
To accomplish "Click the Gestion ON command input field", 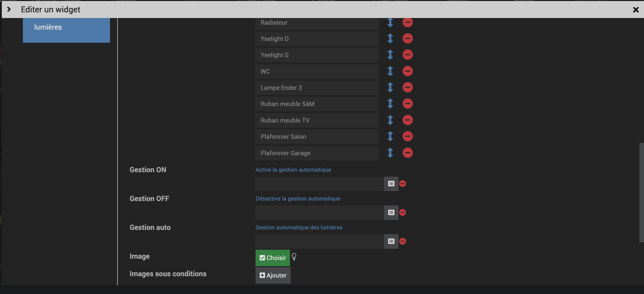I will [x=319, y=184].
